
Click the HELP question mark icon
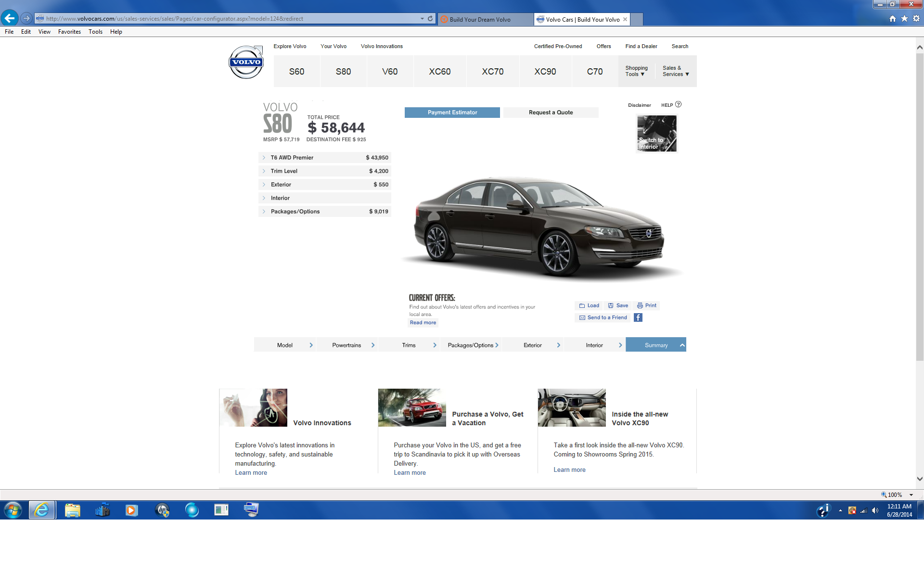[x=678, y=104]
